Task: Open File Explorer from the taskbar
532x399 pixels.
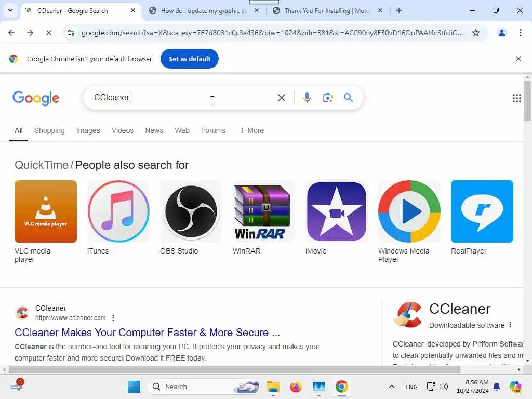Action: coord(273,387)
